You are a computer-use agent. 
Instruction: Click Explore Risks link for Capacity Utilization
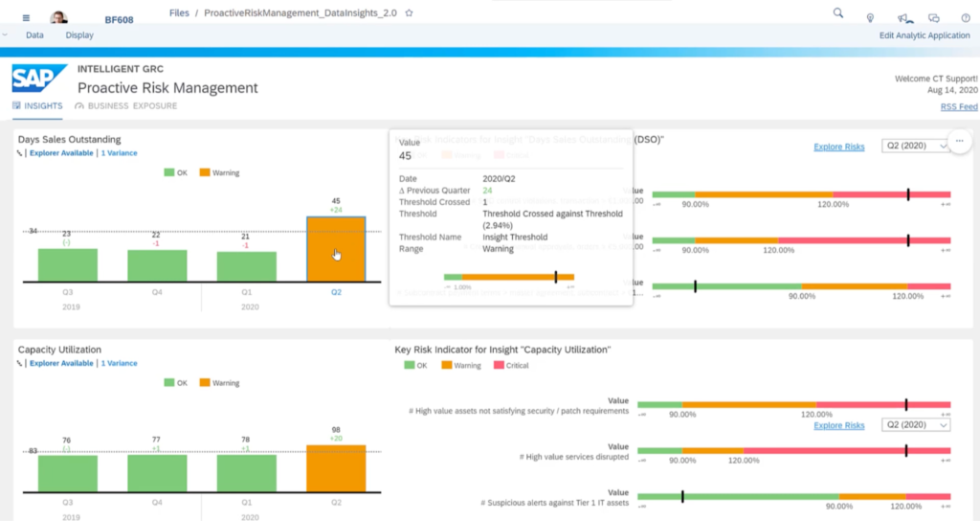838,425
